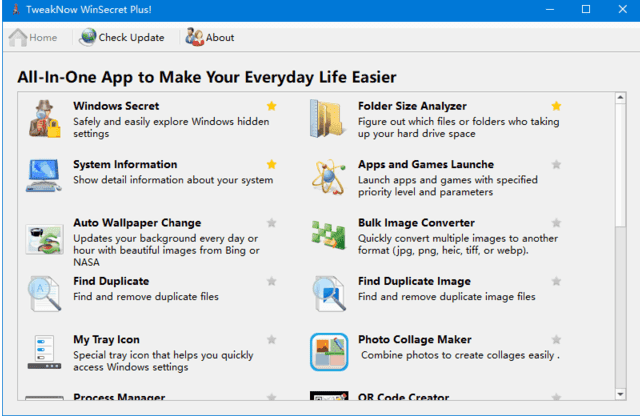Click 'Find and remove duplicate image files' text
The height and width of the screenshot is (419, 640).
click(447, 297)
